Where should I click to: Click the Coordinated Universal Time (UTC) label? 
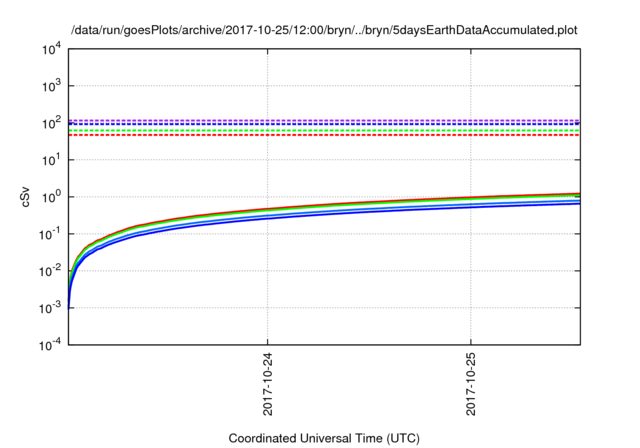(324, 438)
